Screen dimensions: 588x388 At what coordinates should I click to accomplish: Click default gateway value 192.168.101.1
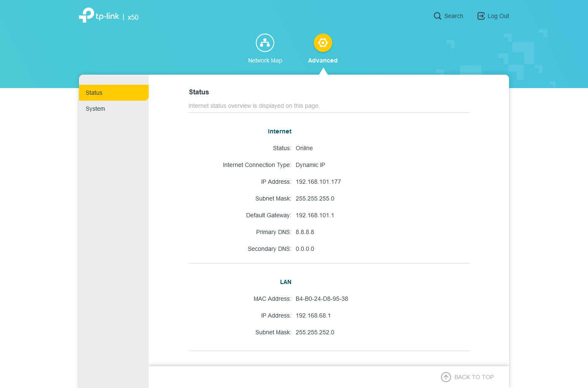(315, 215)
